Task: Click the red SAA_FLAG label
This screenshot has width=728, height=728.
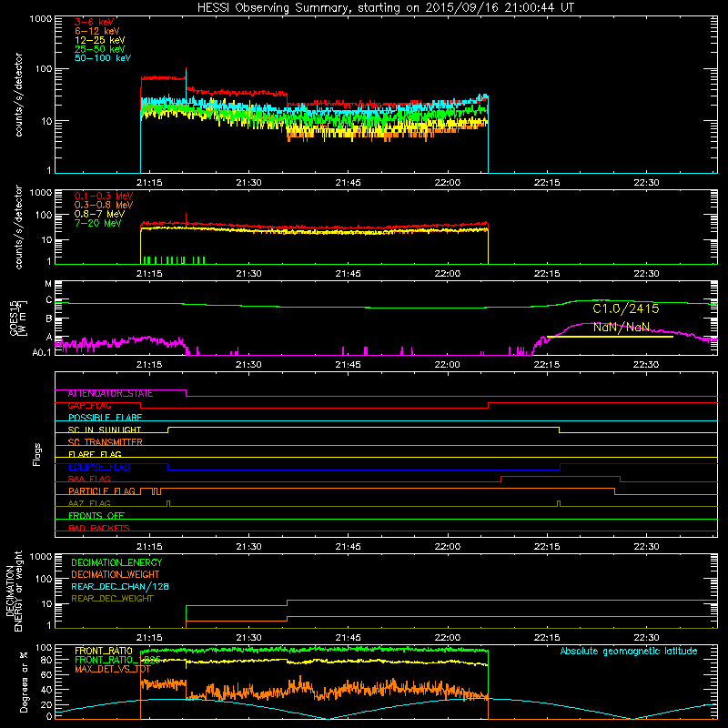Action: [89, 480]
